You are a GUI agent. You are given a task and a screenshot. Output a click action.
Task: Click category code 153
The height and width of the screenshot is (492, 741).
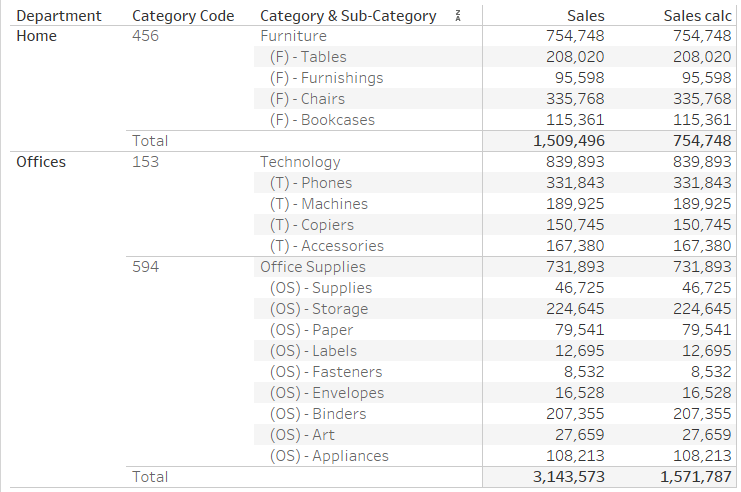tap(145, 162)
